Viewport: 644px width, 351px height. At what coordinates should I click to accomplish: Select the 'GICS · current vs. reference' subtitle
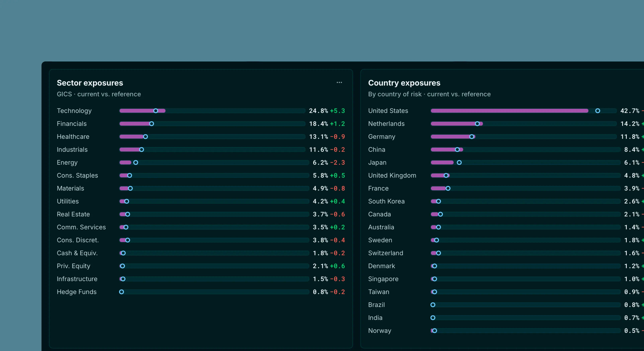coord(99,94)
